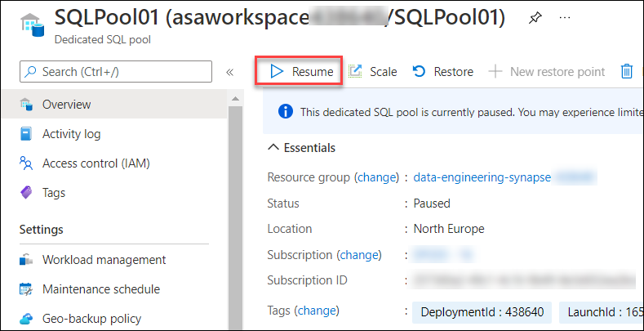The width and height of the screenshot is (644, 331).
Task: Click the paused SQL pool info banner text
Action: click(472, 112)
